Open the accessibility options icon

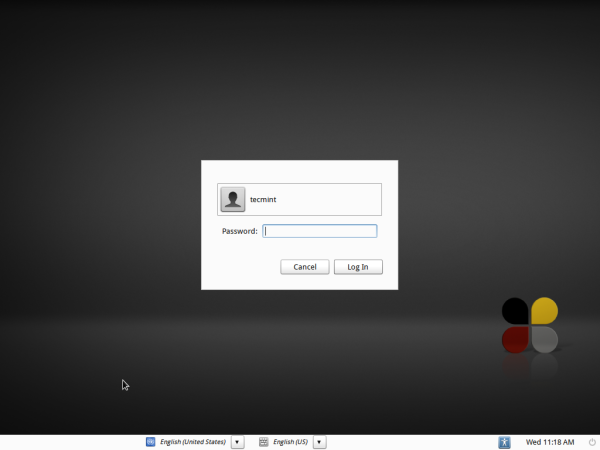504,442
